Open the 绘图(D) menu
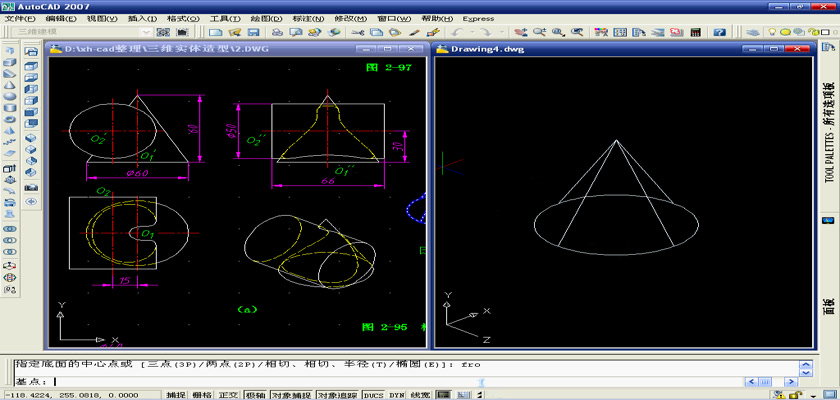The height and width of the screenshot is (400, 840). point(267,18)
